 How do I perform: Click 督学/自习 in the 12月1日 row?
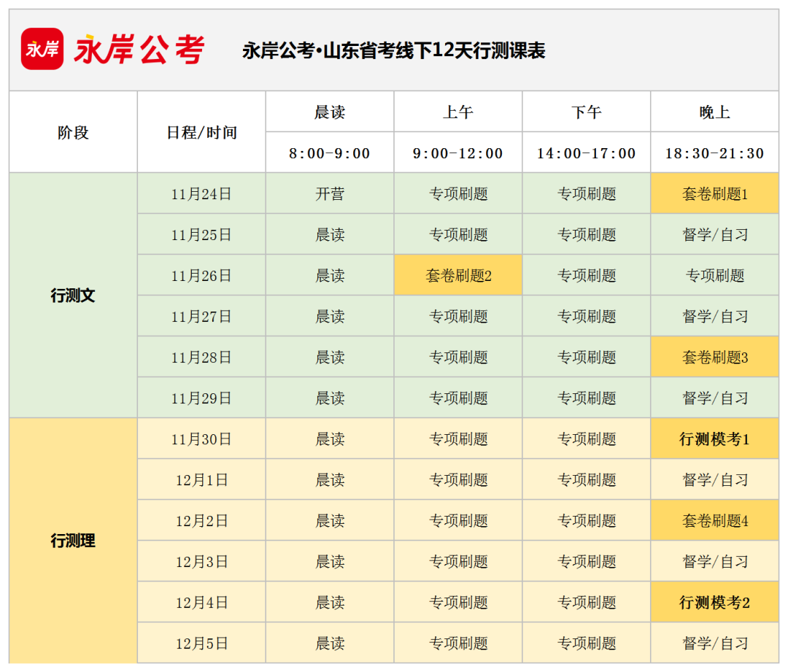714,479
